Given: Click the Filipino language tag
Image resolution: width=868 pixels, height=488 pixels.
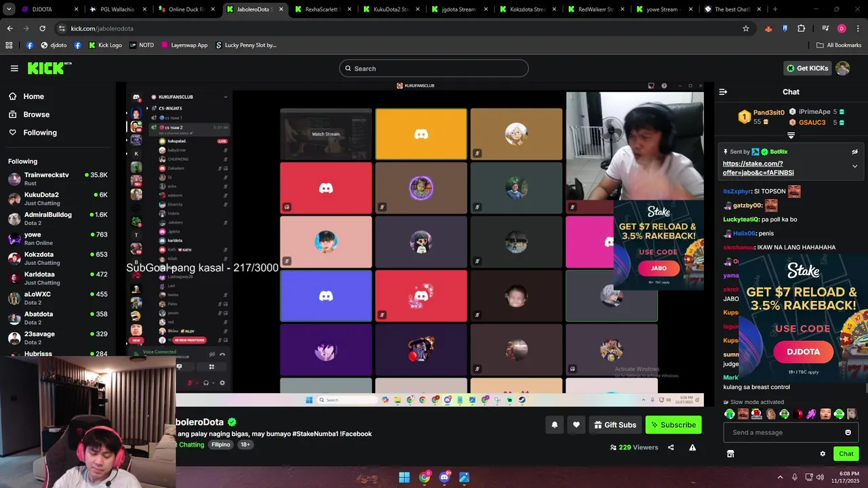Looking at the screenshot, I should 220,445.
